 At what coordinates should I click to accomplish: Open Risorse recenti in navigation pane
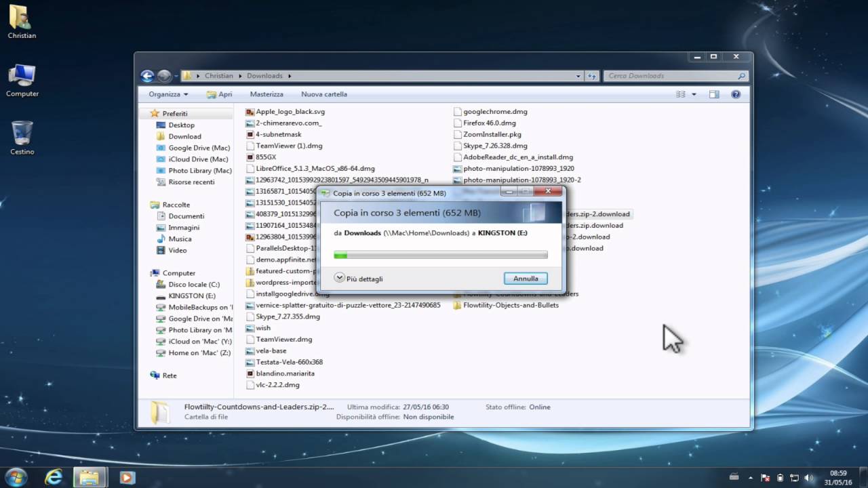coord(186,182)
